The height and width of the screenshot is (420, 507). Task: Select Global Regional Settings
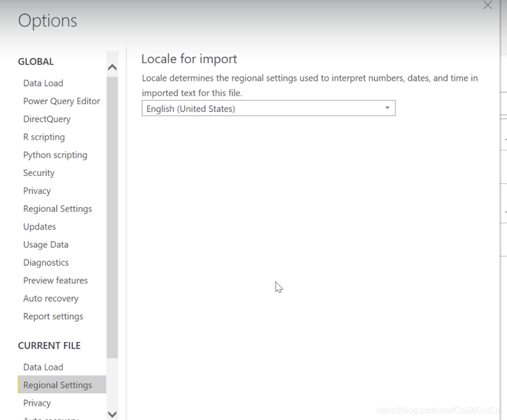(57, 209)
